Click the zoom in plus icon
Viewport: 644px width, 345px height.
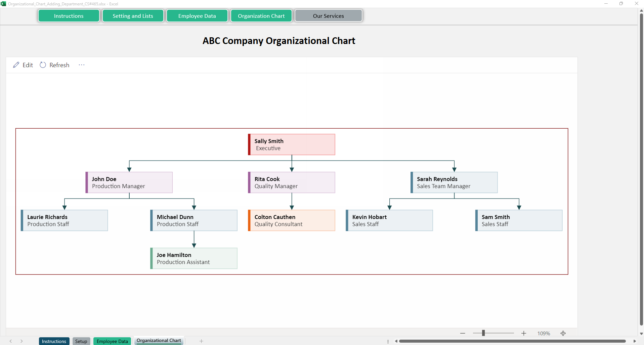[524, 333]
